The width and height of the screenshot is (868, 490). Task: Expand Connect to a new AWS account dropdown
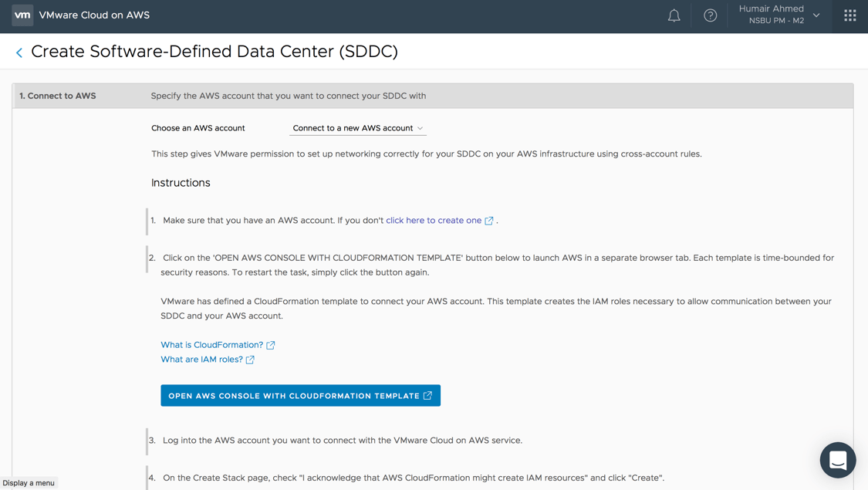(358, 128)
